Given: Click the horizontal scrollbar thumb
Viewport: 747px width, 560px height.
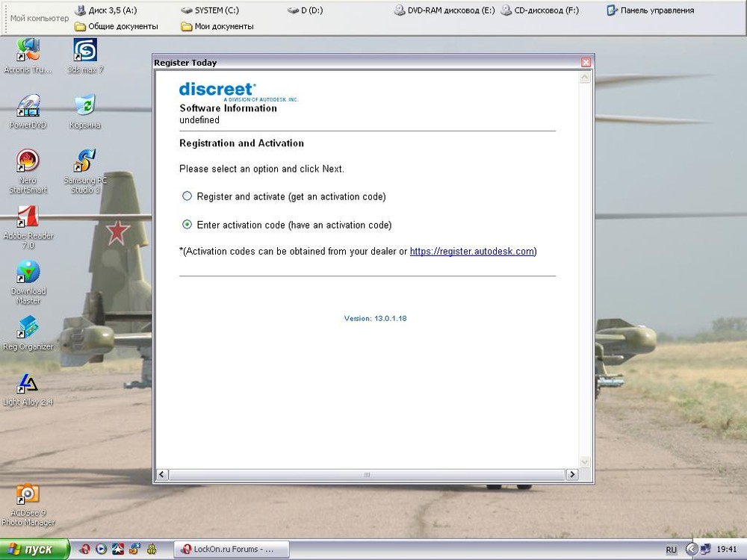Looking at the screenshot, I should click(367, 474).
